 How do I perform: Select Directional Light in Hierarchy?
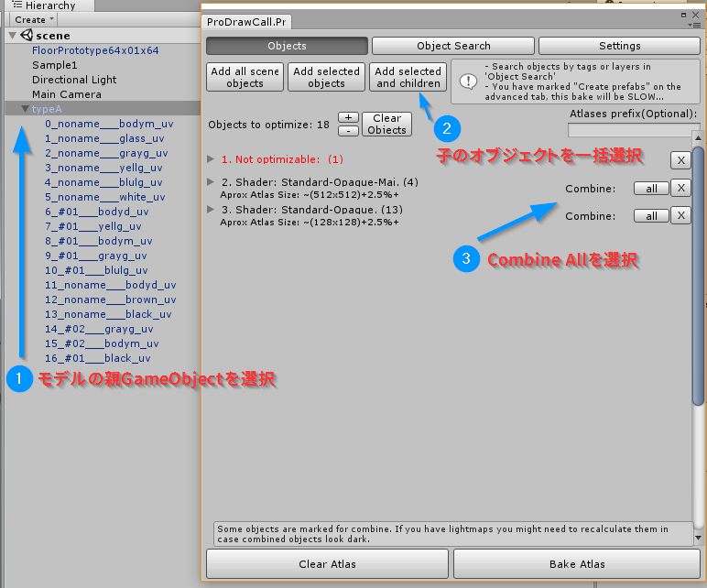(x=74, y=80)
